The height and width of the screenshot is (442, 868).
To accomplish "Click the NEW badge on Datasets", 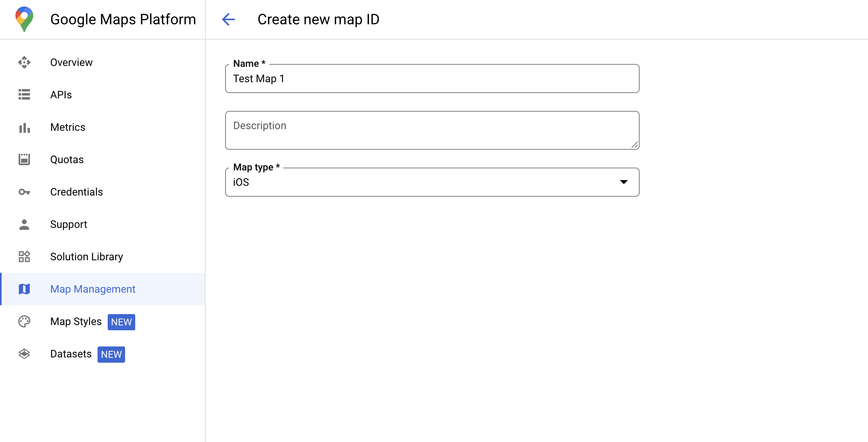I will [111, 354].
